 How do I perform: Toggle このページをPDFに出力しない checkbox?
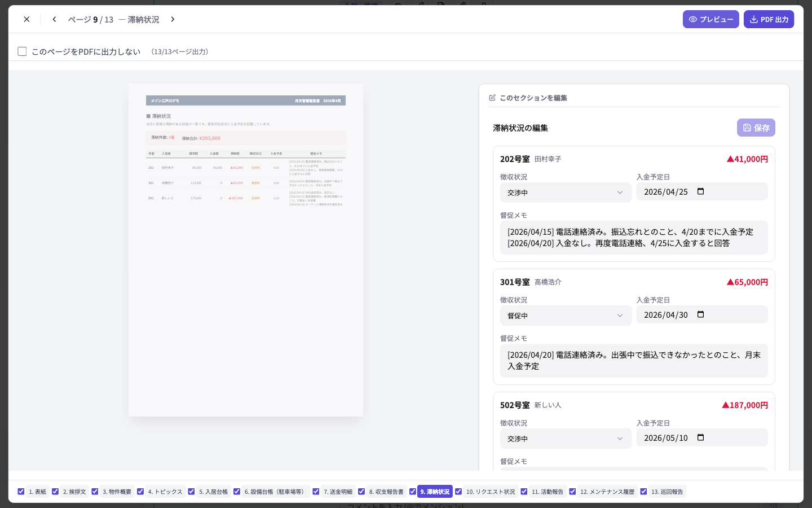click(22, 51)
